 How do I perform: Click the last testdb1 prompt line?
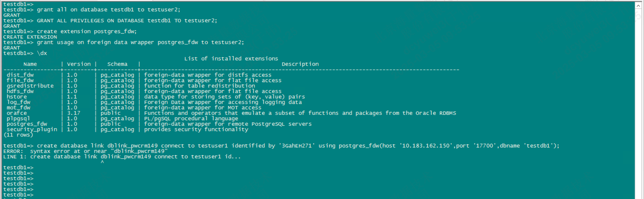point(18,195)
